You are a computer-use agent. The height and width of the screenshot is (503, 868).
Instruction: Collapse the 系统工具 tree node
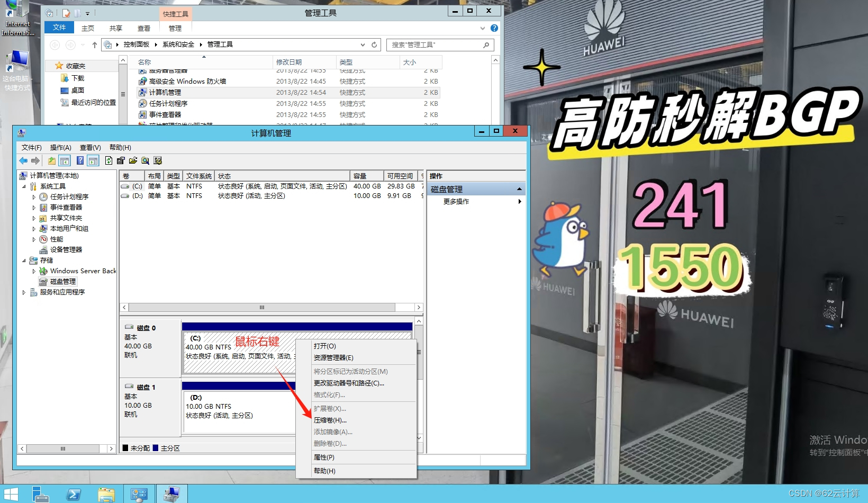24,186
